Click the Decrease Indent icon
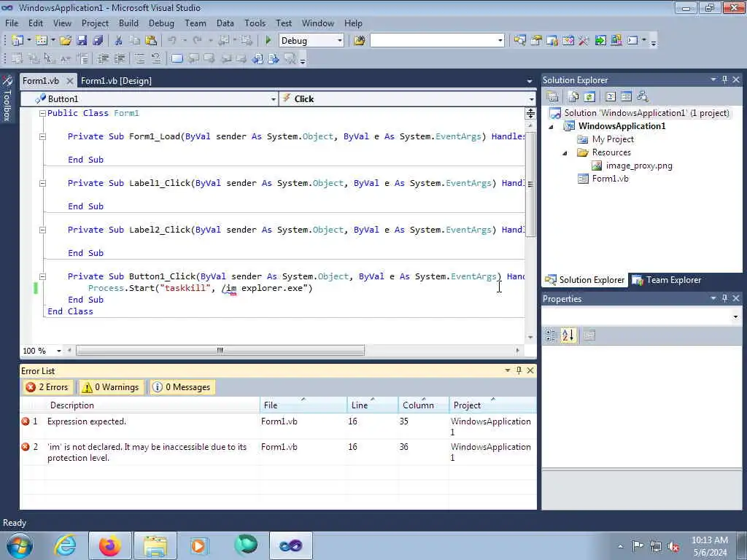 (x=103, y=58)
